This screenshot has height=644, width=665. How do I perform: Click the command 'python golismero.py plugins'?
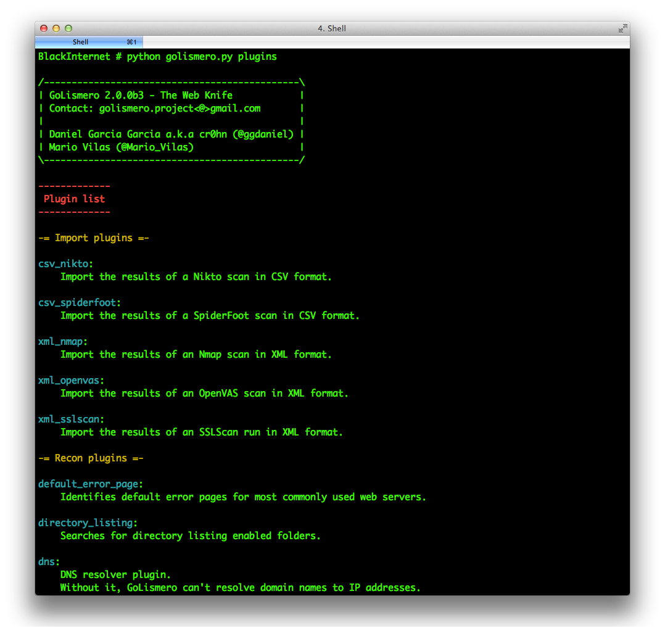[202, 57]
